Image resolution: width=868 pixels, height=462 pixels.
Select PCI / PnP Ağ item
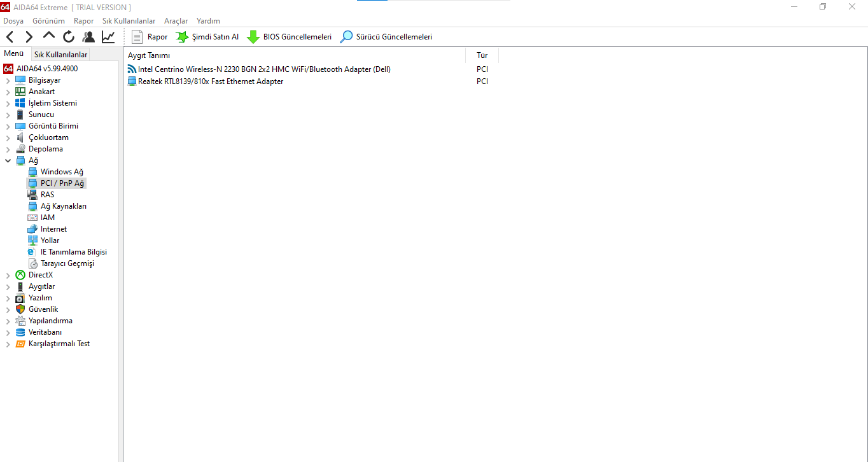pyautogui.click(x=62, y=183)
